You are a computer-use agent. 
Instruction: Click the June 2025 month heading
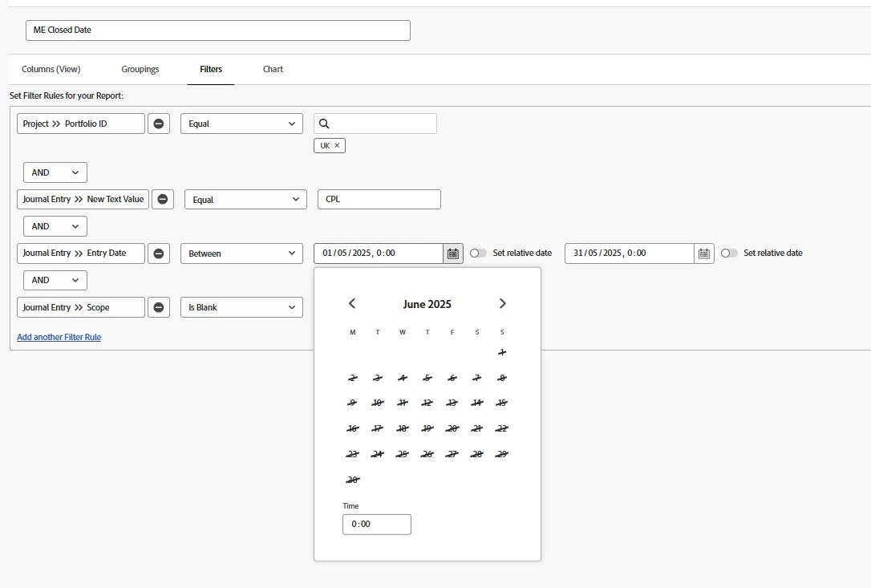[427, 304]
